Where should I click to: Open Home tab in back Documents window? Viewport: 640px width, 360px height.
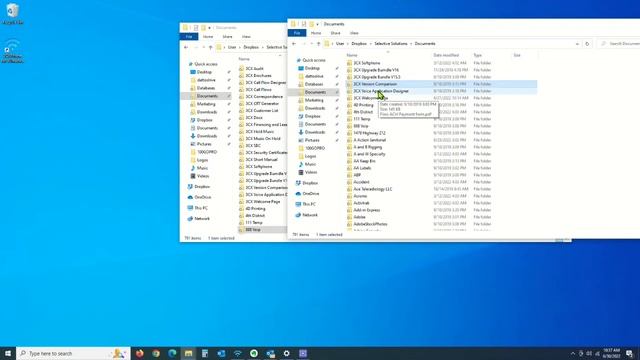click(x=208, y=37)
